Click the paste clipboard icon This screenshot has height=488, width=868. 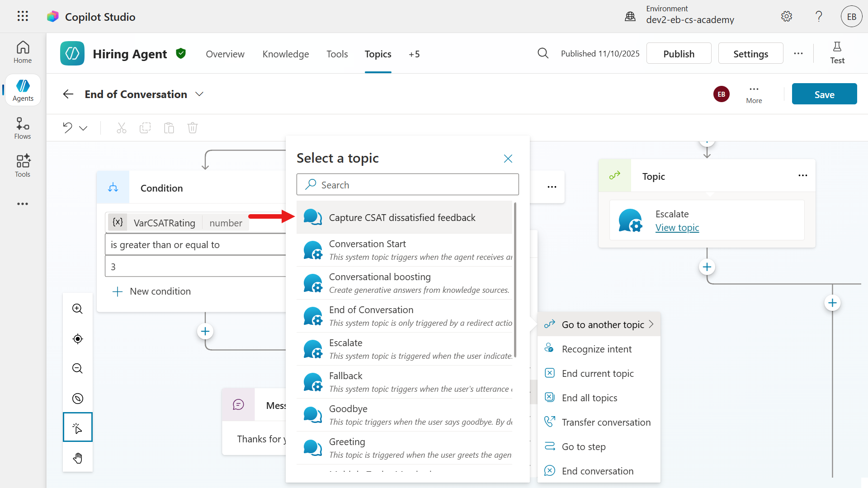point(169,128)
